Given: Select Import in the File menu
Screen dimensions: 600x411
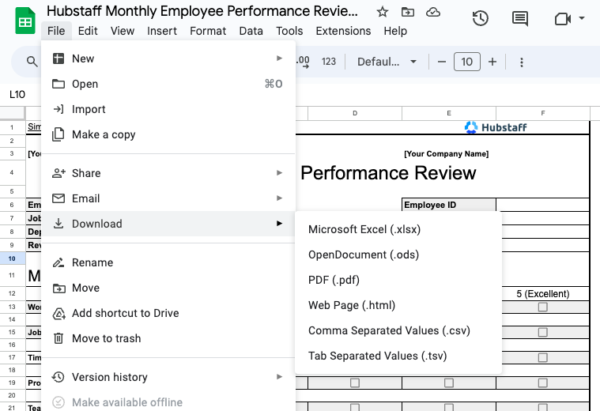Looking at the screenshot, I should click(x=168, y=109).
